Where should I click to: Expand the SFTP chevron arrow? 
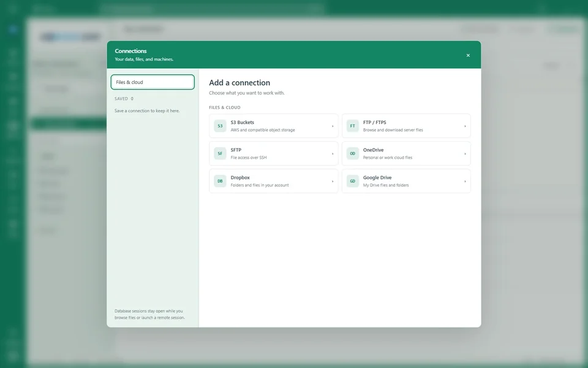point(333,153)
